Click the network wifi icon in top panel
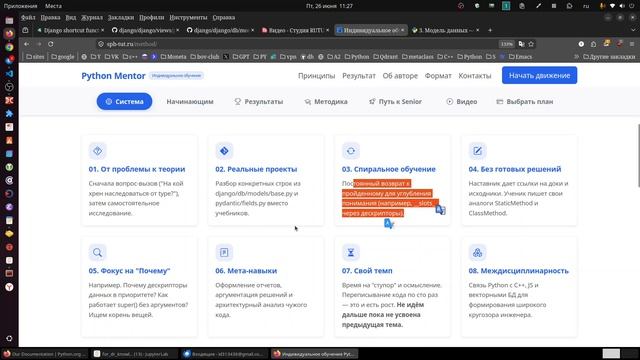This screenshot has height=360, width=640. [x=612, y=6]
